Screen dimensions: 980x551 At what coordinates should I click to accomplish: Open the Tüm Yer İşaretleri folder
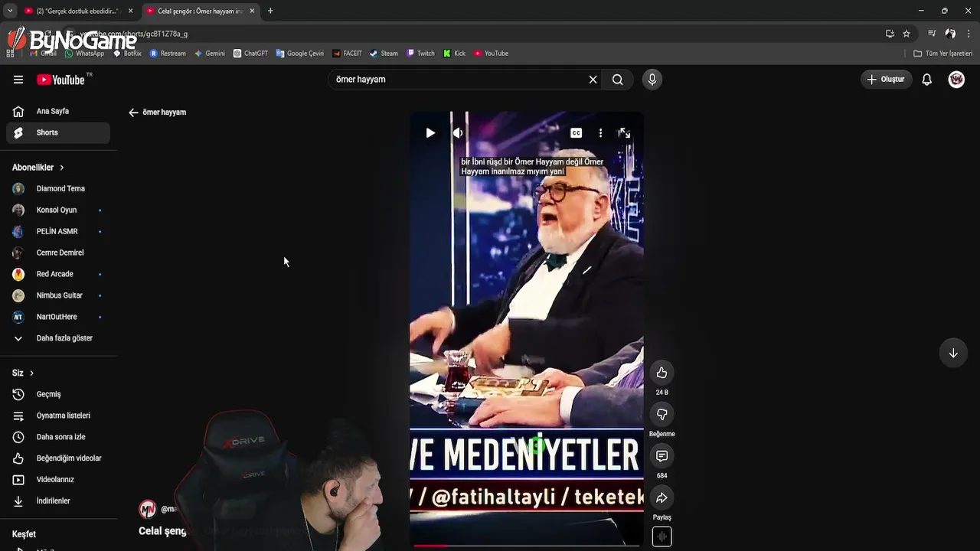coord(943,54)
